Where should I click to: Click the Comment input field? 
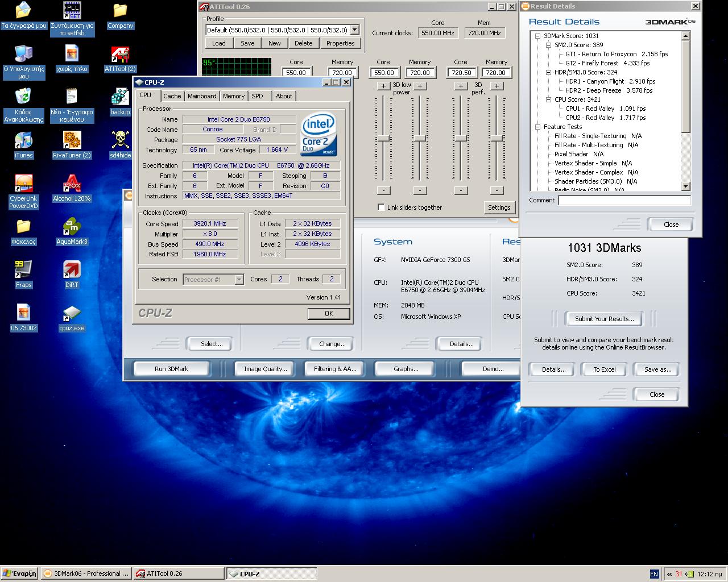tap(624, 200)
